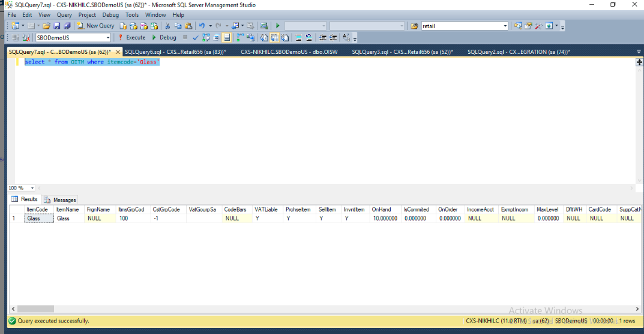Viewport: 644px width, 334px height.
Task: Toggle Include Actual Execution Plan
Action: click(x=240, y=38)
